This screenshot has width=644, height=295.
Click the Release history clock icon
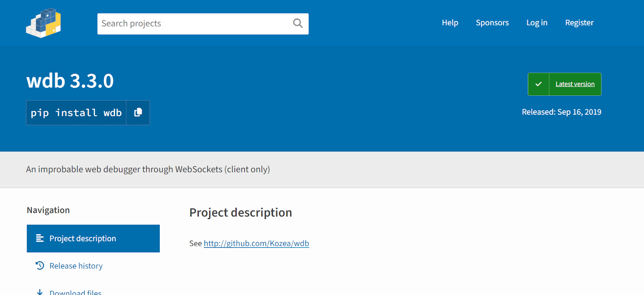[x=40, y=266]
